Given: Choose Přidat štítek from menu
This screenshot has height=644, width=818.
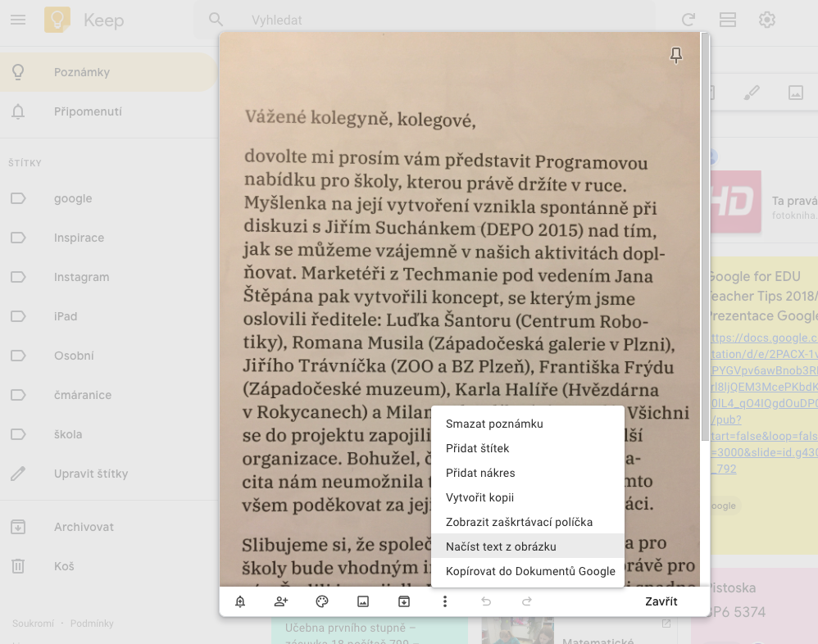Looking at the screenshot, I should [527, 448].
